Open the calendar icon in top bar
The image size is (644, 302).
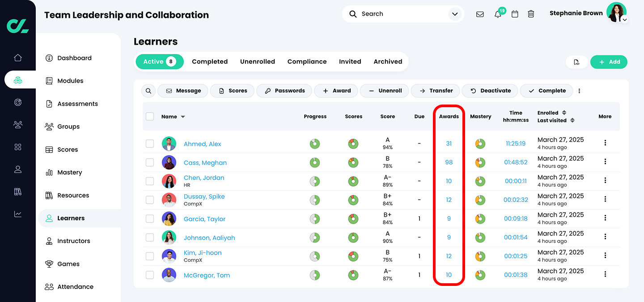pos(515,14)
